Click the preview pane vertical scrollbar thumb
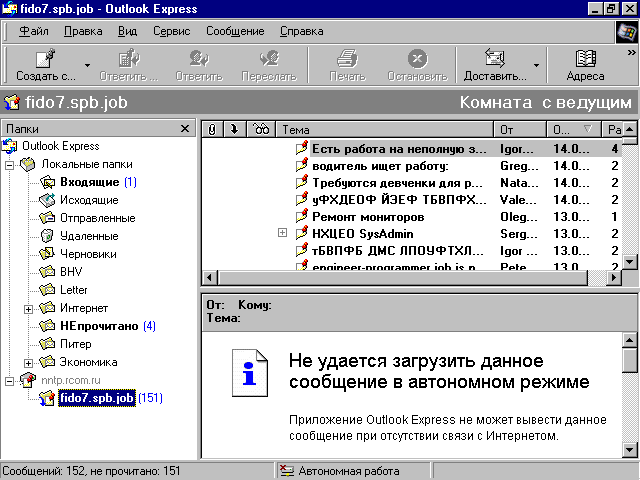Screen dimensions: 640x480 (x=629, y=360)
